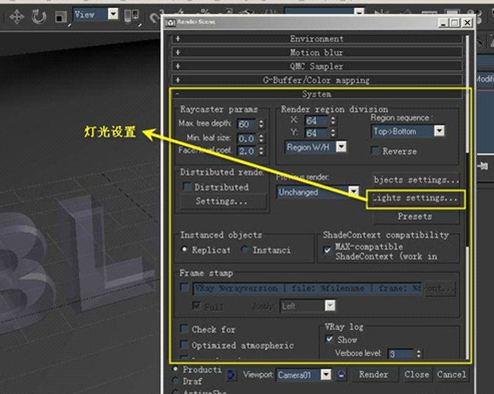Click the Render button
The width and height of the screenshot is (494, 394).
coord(373,375)
